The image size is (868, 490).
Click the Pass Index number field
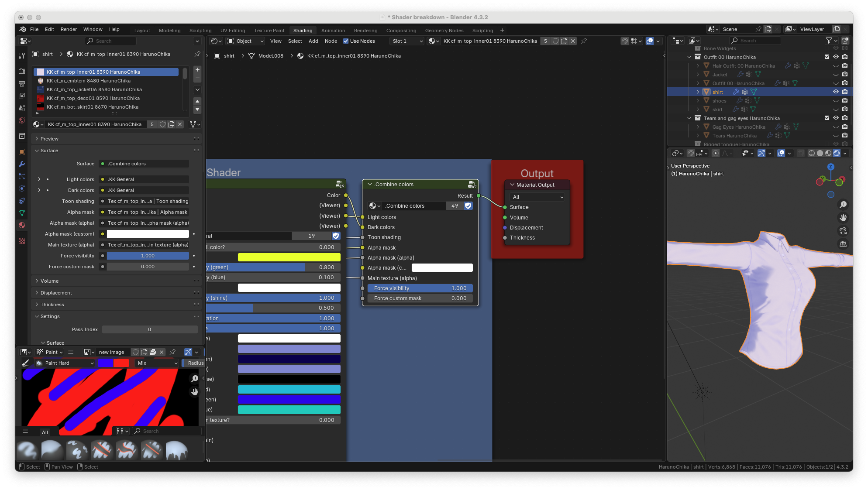(149, 329)
